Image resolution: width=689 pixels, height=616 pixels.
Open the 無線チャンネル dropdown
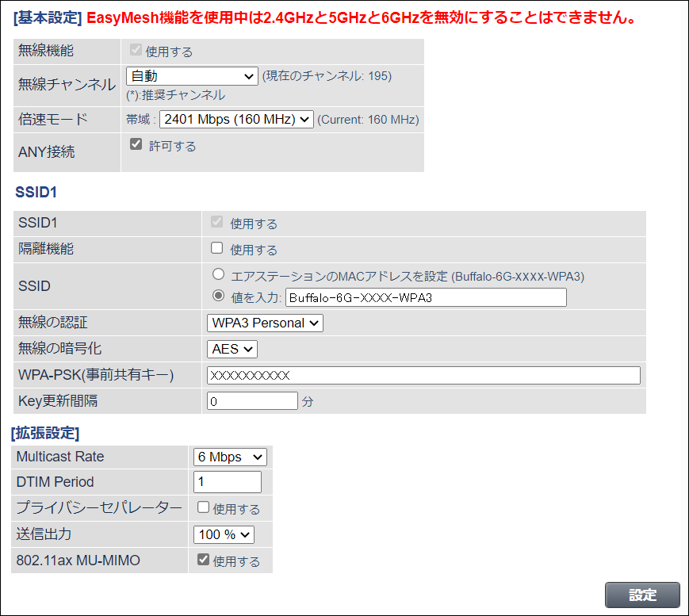(191, 76)
